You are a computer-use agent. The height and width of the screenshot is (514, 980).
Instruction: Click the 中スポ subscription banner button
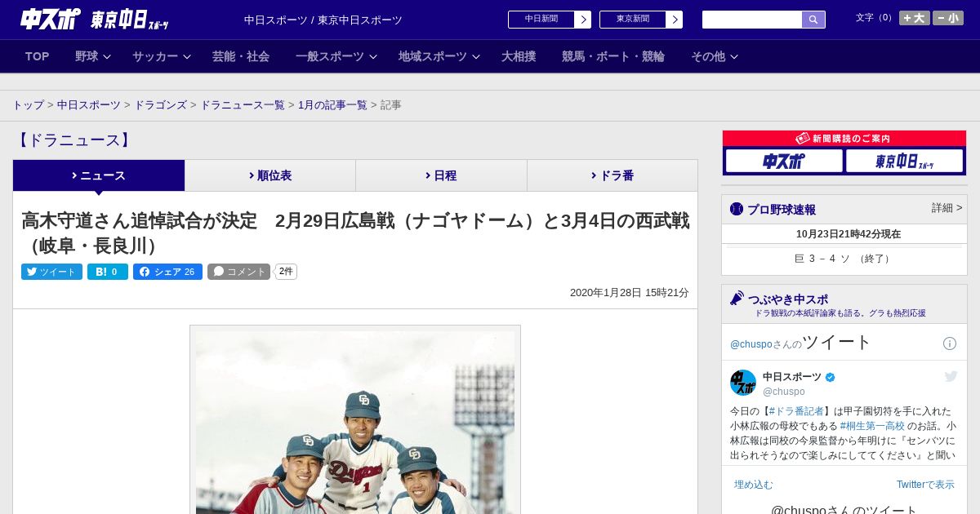coord(784,161)
